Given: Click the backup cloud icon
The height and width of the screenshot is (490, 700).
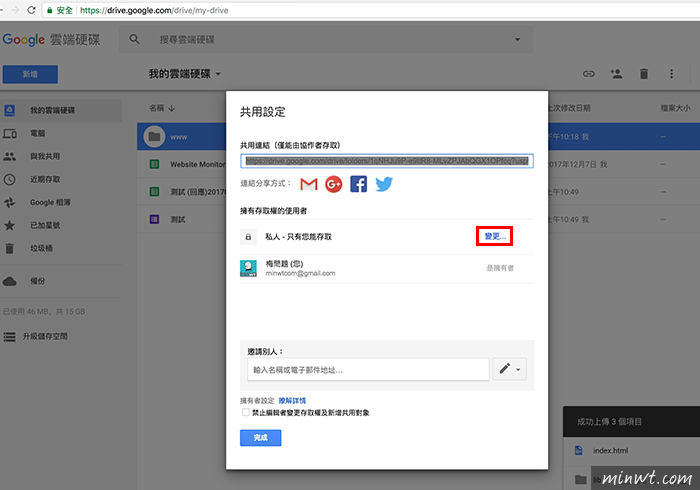Looking at the screenshot, I should pos(9,281).
